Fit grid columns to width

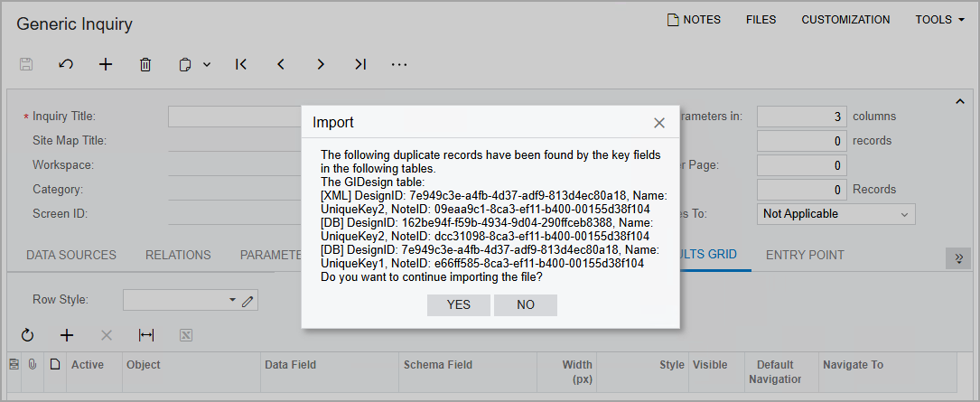click(x=146, y=335)
